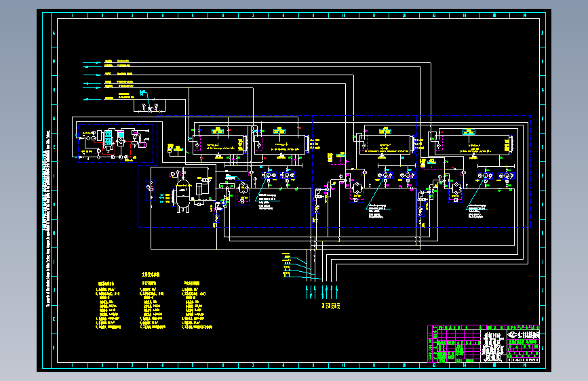Select the rightmost yellow notes column

[x=197, y=305]
